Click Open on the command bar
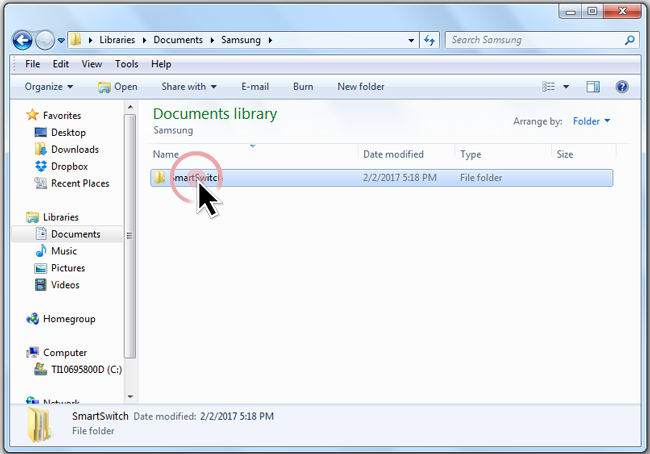 (118, 87)
